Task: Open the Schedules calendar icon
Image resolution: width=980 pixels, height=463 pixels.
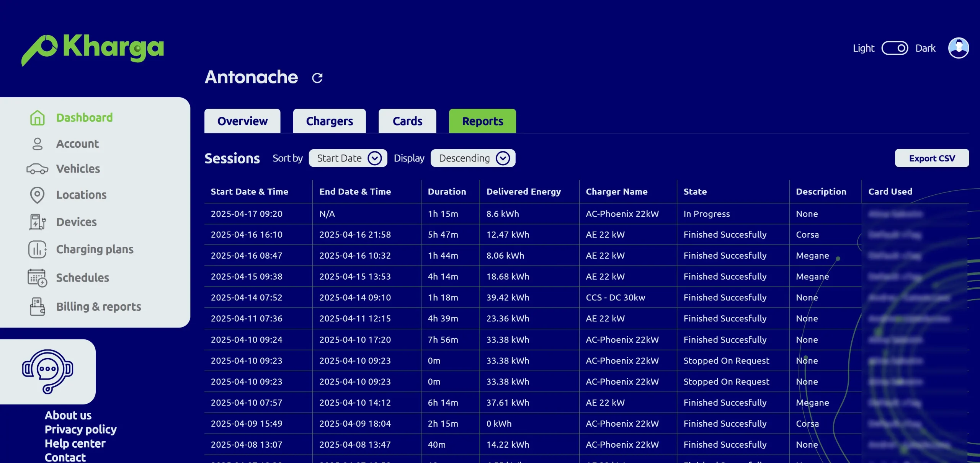Action: 37,278
